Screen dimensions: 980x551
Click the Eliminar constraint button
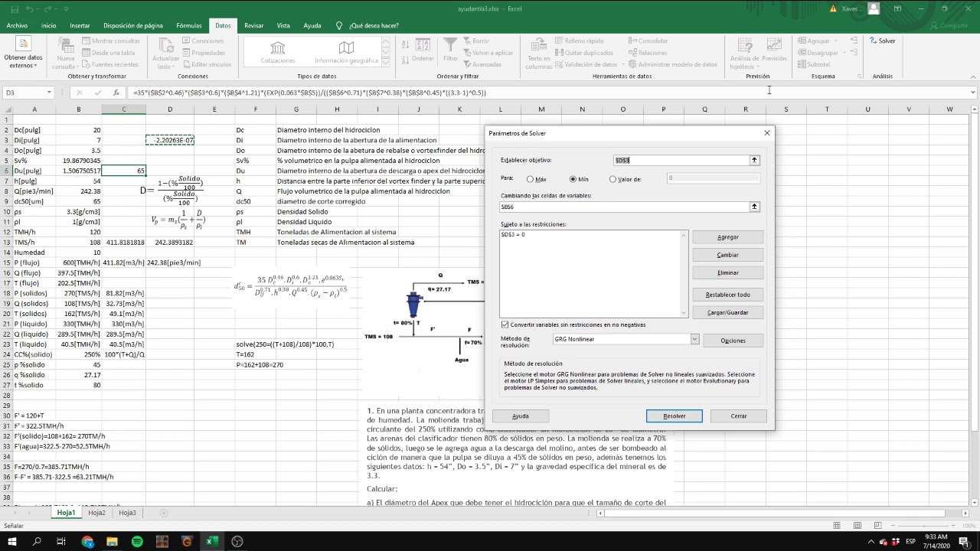pos(727,272)
